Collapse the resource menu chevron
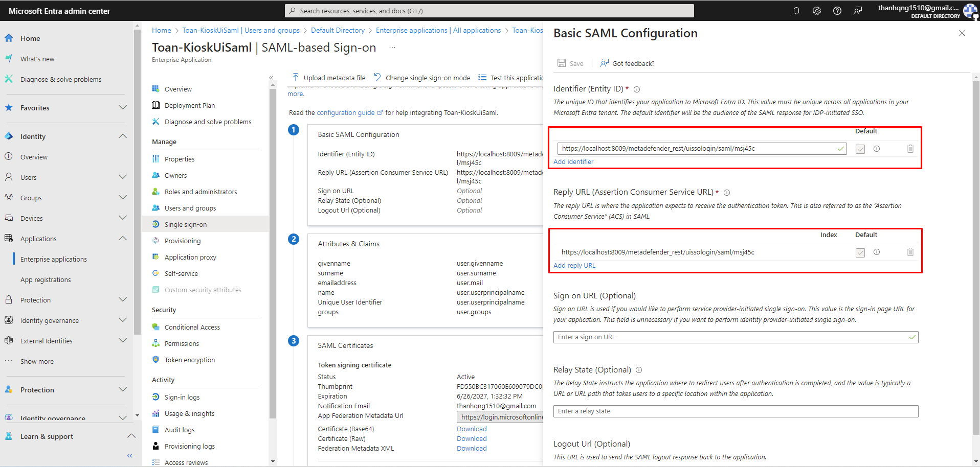This screenshot has height=467, width=980. coord(271,78)
